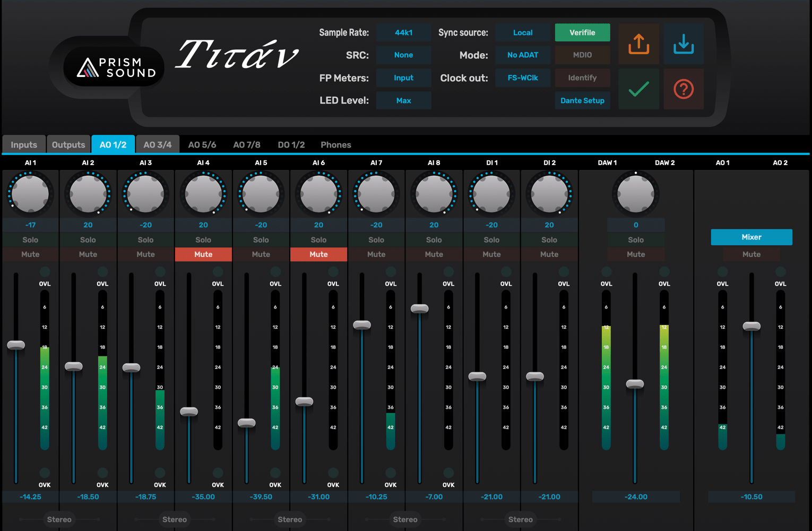Click the AI 1 fader level value -14.25
This screenshot has height=531, width=812.
pyautogui.click(x=30, y=497)
